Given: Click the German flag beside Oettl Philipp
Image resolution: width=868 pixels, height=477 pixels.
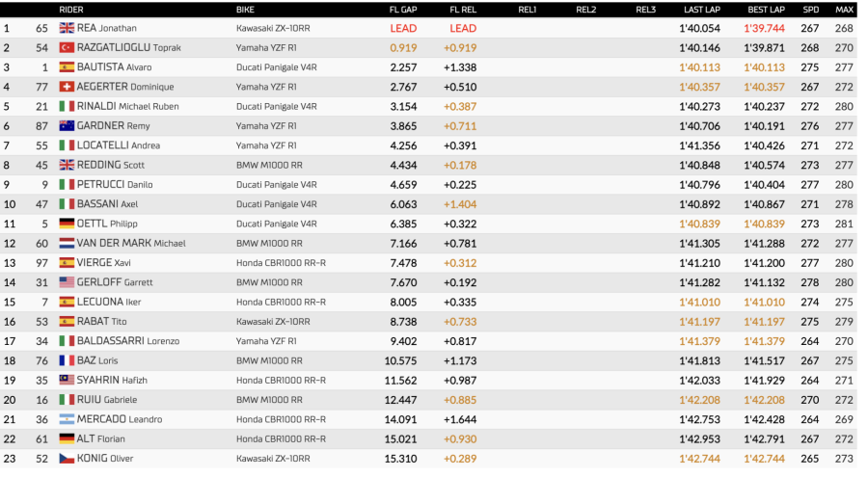Looking at the screenshot, I should [x=67, y=224].
